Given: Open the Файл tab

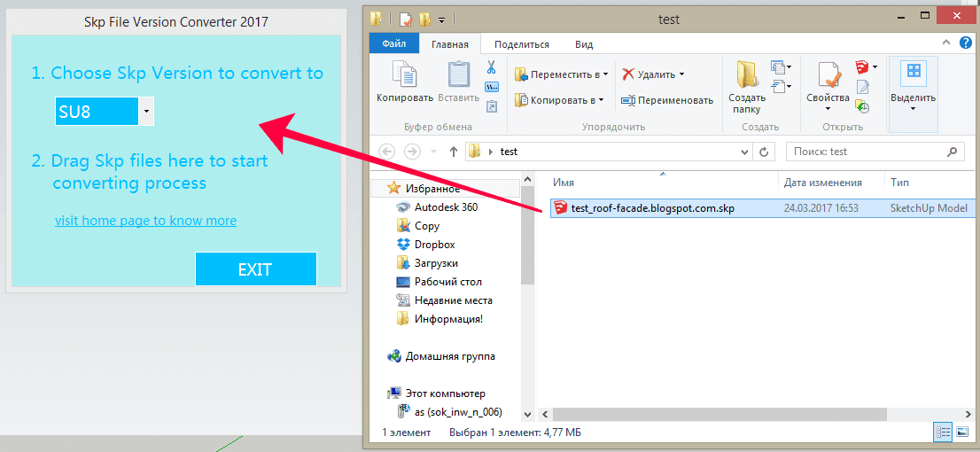Looking at the screenshot, I should (393, 43).
